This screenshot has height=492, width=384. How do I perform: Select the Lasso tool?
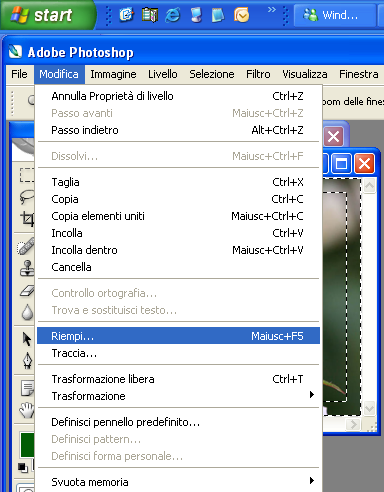coord(27,197)
